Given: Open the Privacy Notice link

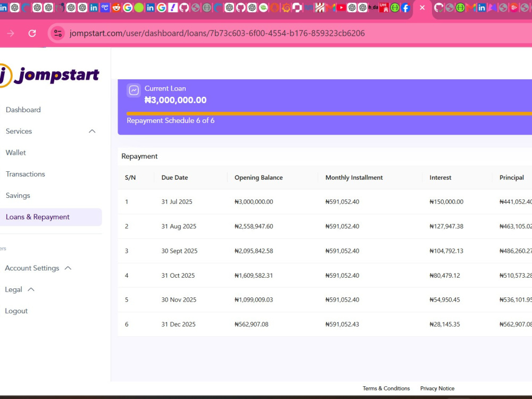Looking at the screenshot, I should point(437,388).
